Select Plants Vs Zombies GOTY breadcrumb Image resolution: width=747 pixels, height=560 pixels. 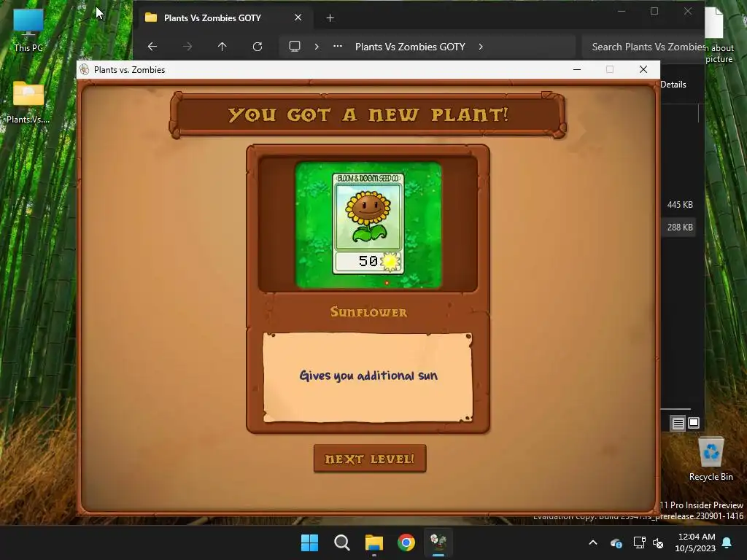pos(410,47)
